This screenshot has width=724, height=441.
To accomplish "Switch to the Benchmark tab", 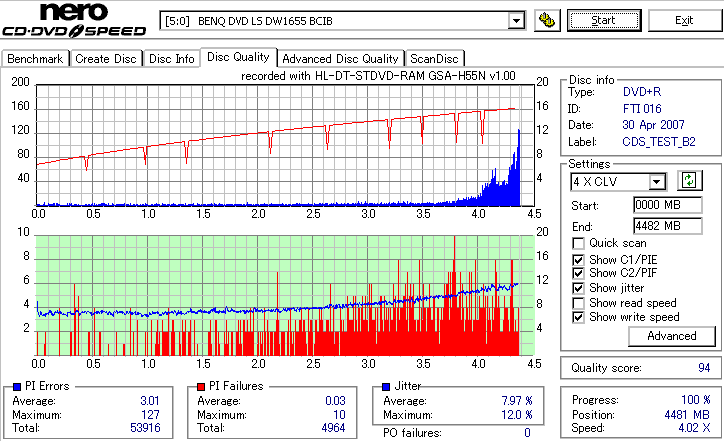I will click(35, 59).
